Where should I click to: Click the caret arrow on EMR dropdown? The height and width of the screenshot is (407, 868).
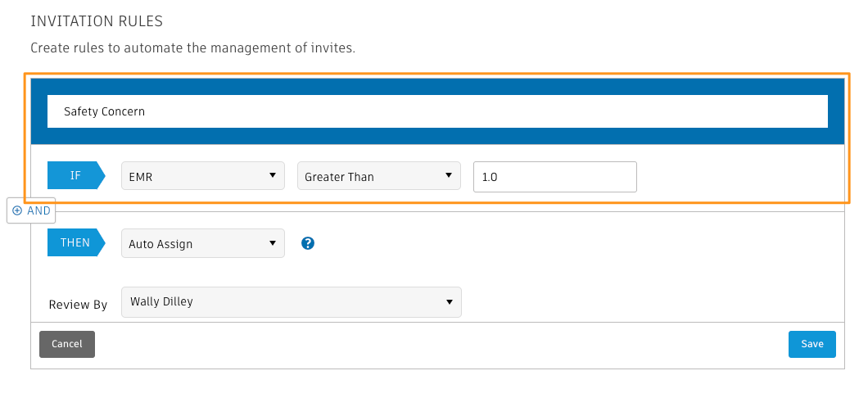point(273,175)
